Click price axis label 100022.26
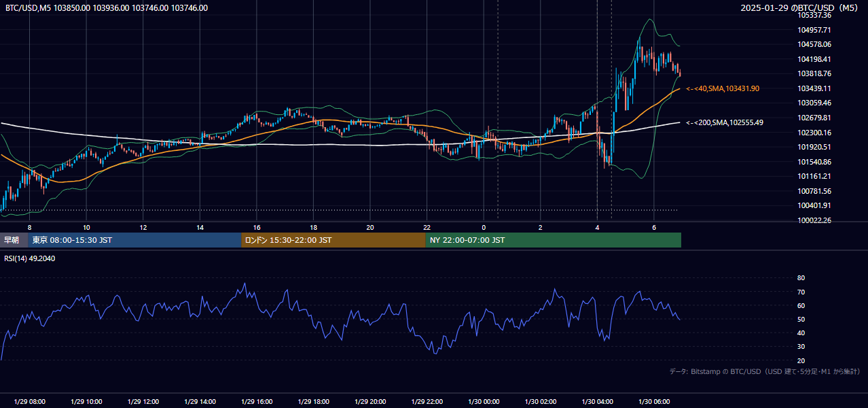This screenshot has height=408, width=868. pyautogui.click(x=814, y=220)
